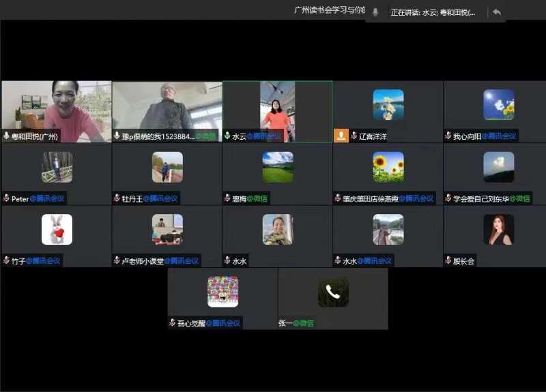Click the reply arrow icon at top right
The image size is (546, 392).
496,12
